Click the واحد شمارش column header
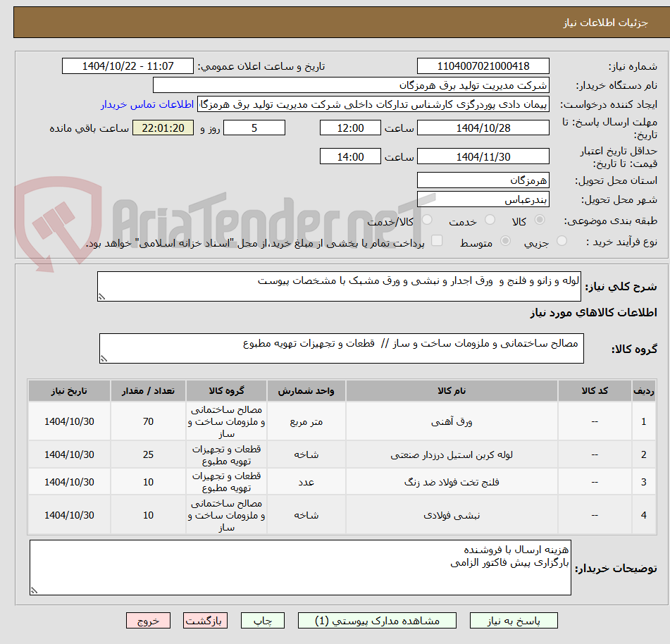The height and width of the screenshot is (644, 670). point(306,390)
